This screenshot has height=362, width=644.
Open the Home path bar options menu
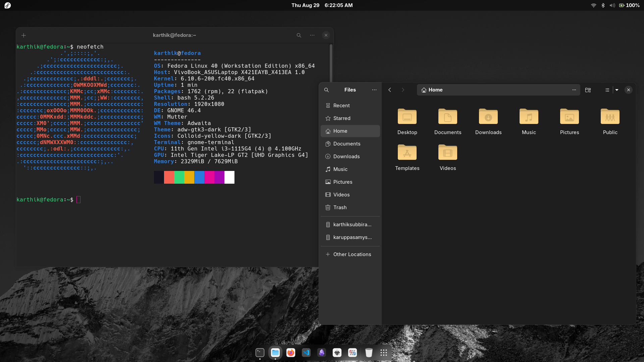tap(574, 90)
